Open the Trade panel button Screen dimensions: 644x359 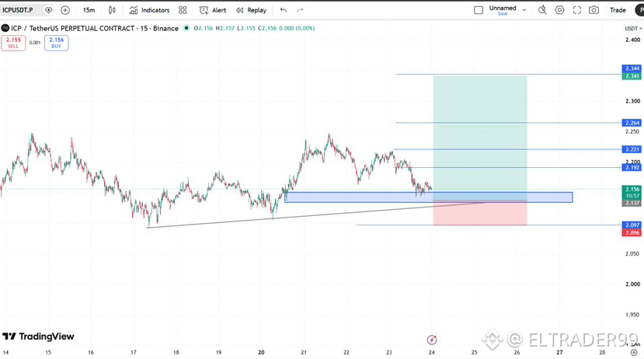[618, 10]
